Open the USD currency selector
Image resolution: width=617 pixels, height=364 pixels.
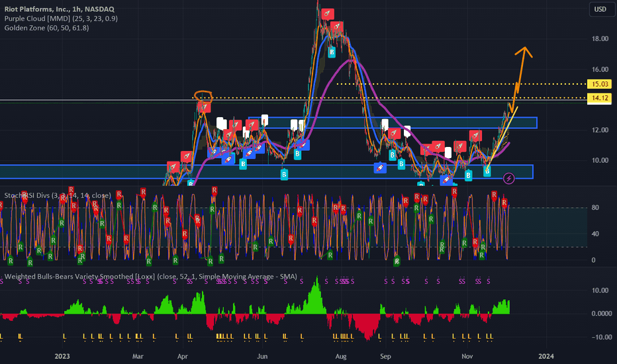tap(602, 9)
